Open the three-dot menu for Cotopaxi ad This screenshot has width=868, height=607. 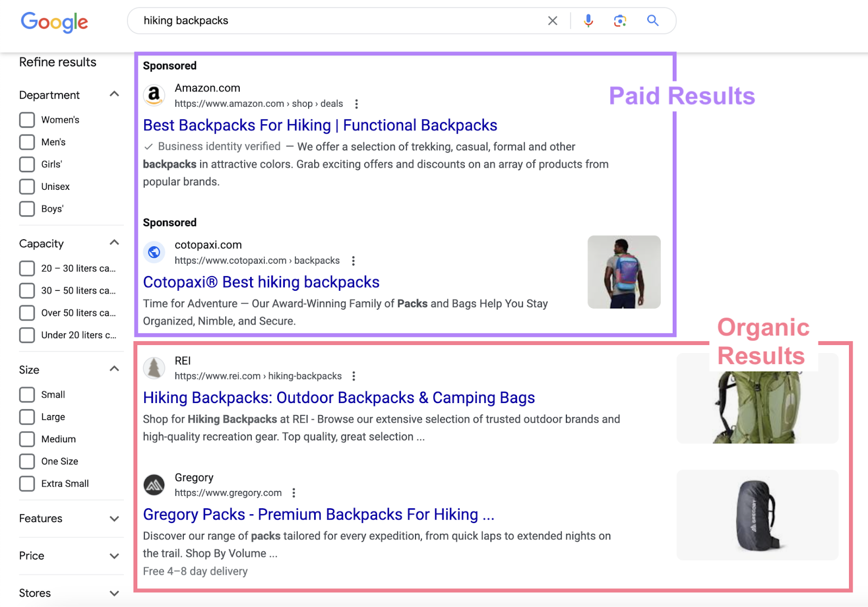[x=353, y=261]
